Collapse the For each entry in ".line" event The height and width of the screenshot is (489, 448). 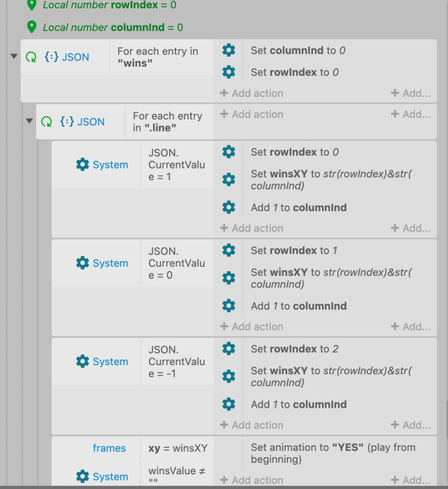[29, 121]
